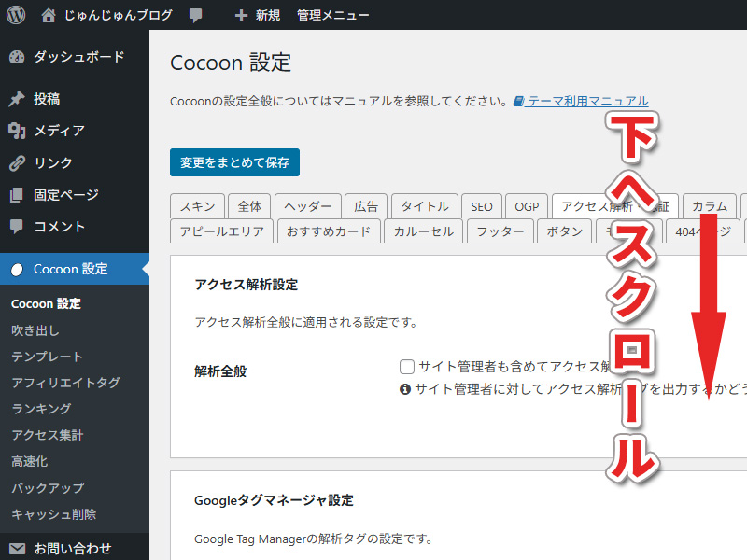Open the 投稿 menu item
This screenshot has height=560, width=747.
pos(75,99)
